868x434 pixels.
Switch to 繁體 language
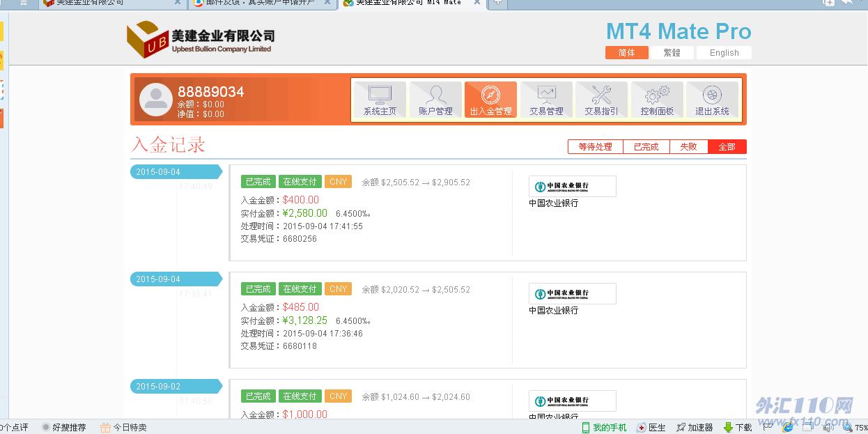point(672,53)
